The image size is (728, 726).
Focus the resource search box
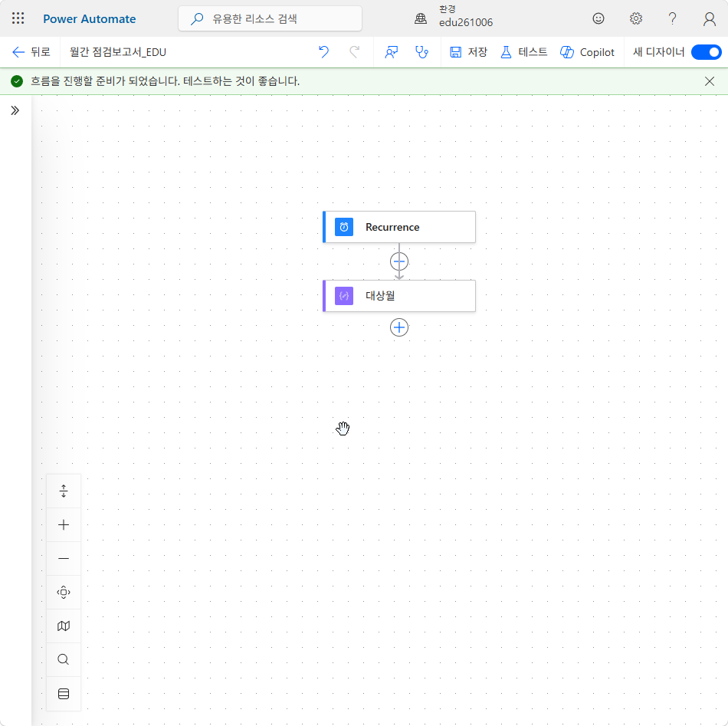click(x=270, y=18)
